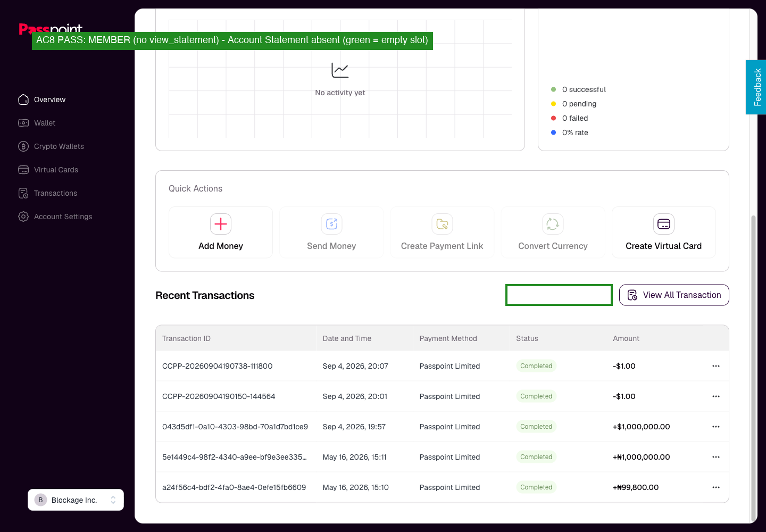Click the Wallet sidebar icon
This screenshot has height=532, width=766.
click(23, 123)
